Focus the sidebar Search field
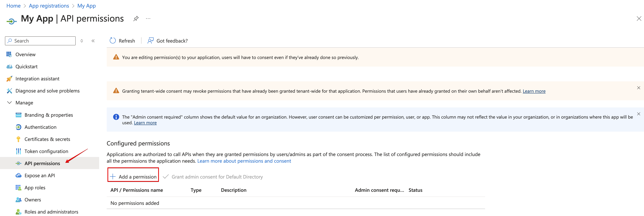This screenshot has width=644, height=216. (40, 41)
